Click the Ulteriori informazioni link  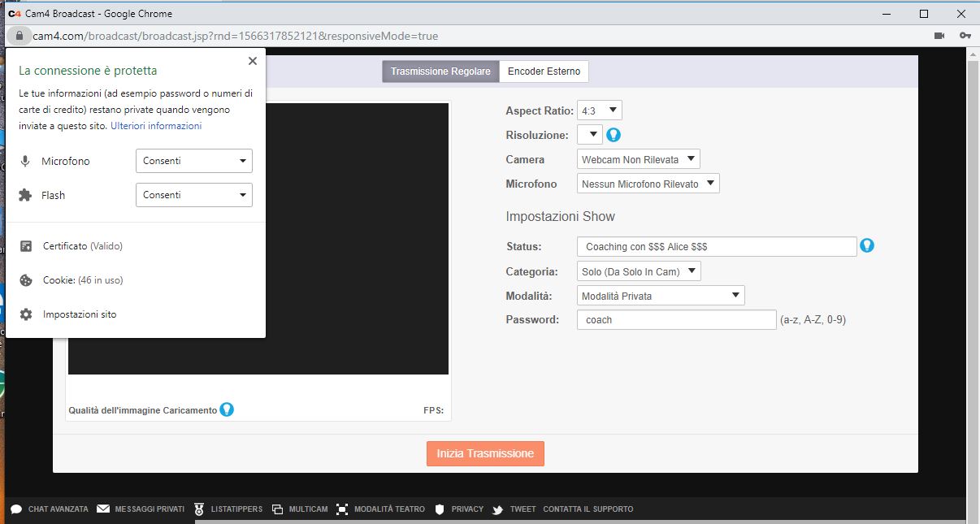pyautogui.click(x=156, y=126)
